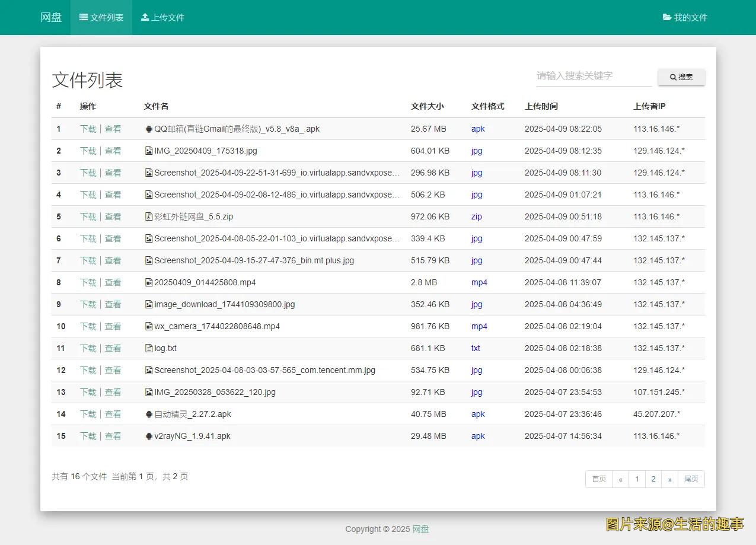
Task: Click the 网盘 link in footer copyright
Action: point(420,529)
